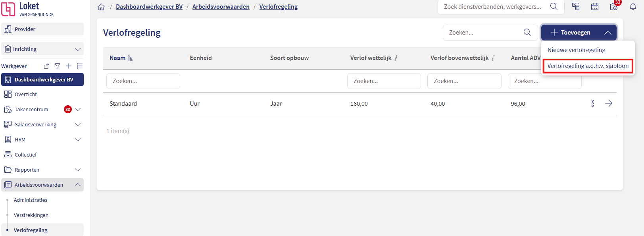Click the 160,00 value cell
Image resolution: width=644 pixels, height=236 pixels.
359,104
